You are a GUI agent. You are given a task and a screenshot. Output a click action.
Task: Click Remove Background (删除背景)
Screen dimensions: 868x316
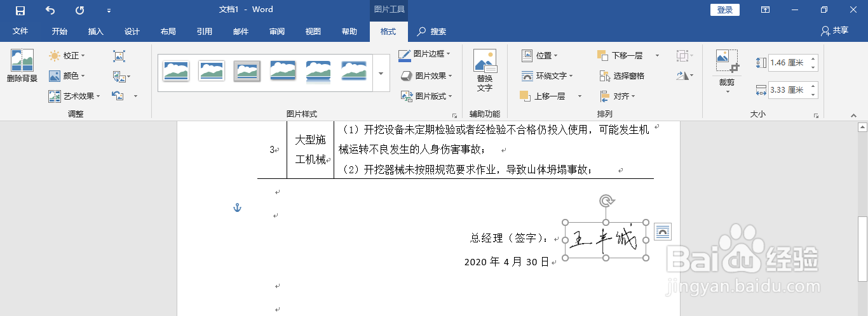click(x=22, y=66)
